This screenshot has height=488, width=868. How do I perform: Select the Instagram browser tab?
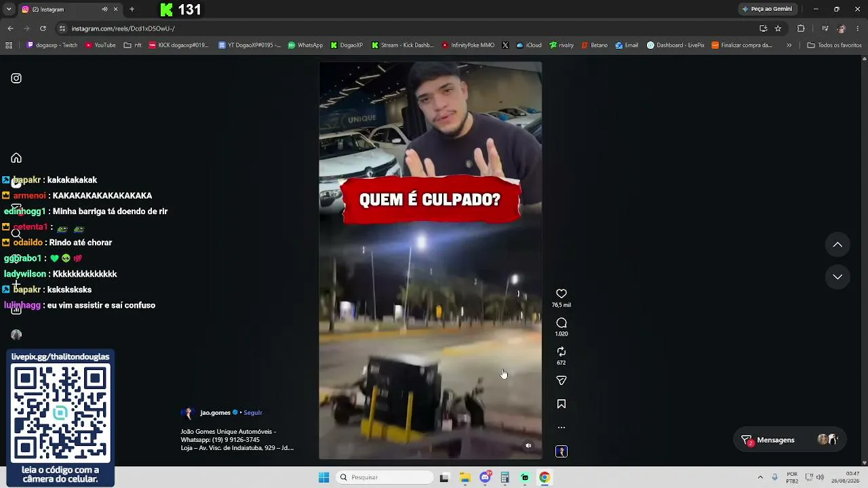click(70, 9)
